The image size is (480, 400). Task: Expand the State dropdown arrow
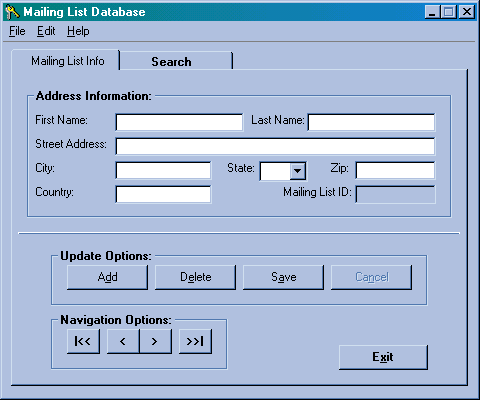click(298, 171)
